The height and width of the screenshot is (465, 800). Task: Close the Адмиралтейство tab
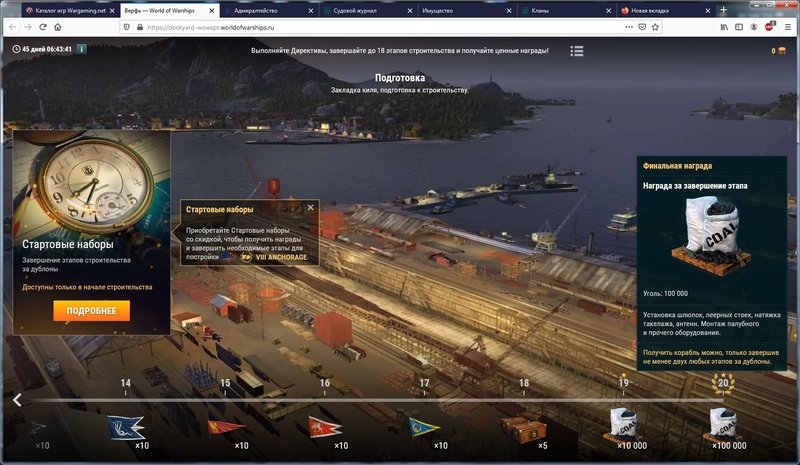pyautogui.click(x=311, y=10)
